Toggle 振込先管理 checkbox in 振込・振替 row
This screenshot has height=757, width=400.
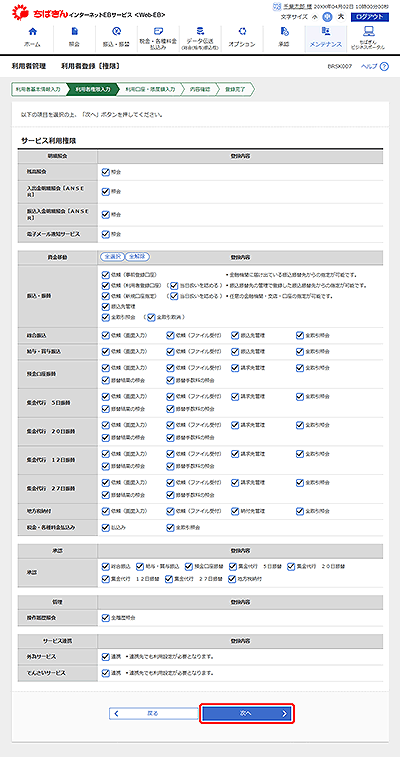(x=106, y=307)
